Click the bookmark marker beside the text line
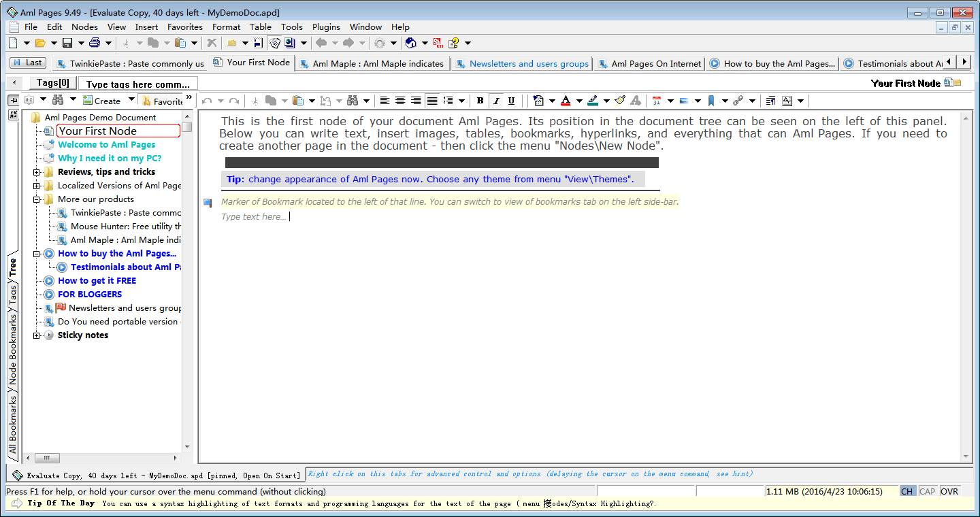The height and width of the screenshot is (517, 980). click(x=208, y=203)
